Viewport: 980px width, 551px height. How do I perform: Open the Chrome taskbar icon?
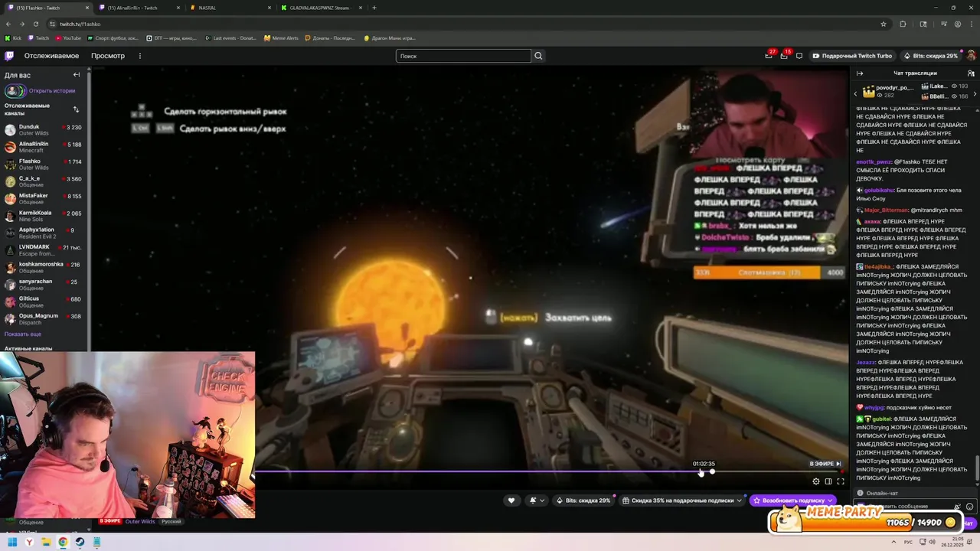click(x=63, y=542)
